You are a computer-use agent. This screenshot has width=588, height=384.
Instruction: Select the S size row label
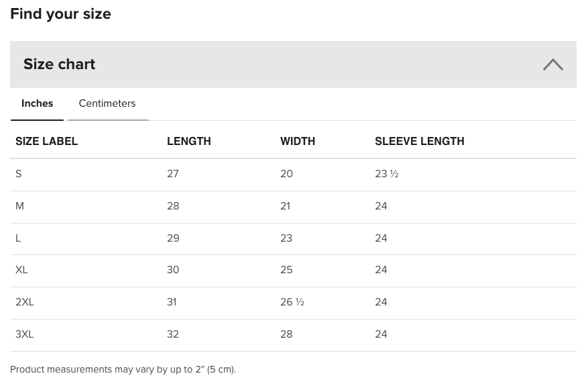(18, 174)
